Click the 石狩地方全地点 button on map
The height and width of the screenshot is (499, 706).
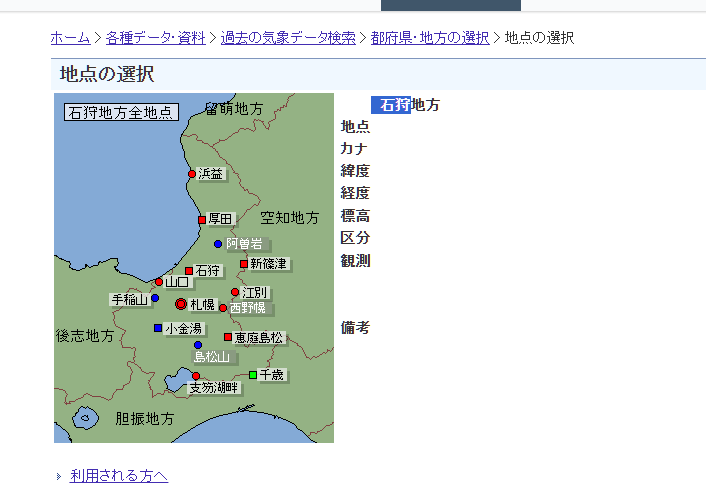(x=122, y=112)
